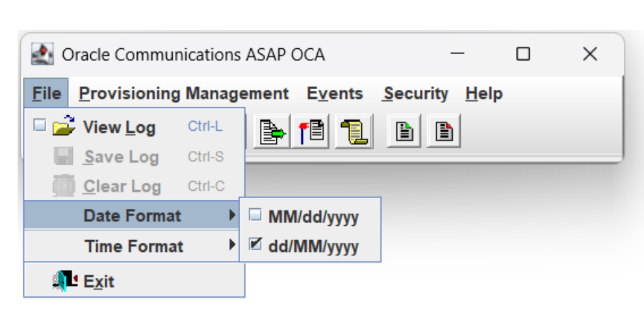Click the document with green arrow toolbar icon
644x315 pixels.
coord(272,131)
